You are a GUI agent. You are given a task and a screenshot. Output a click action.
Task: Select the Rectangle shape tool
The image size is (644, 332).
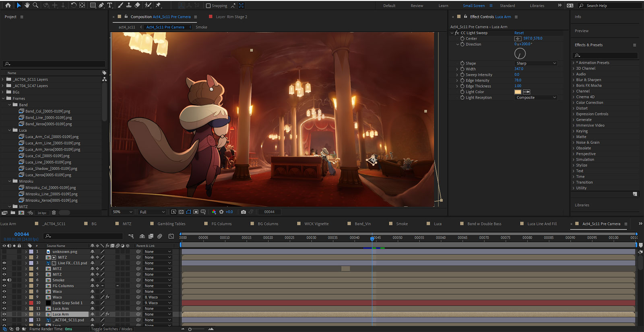point(93,5)
